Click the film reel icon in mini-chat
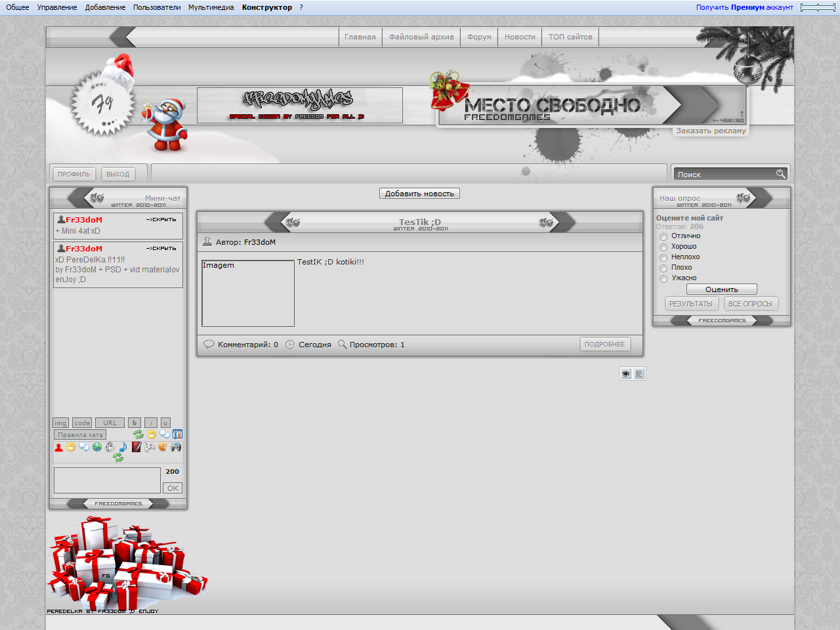 coord(110,448)
